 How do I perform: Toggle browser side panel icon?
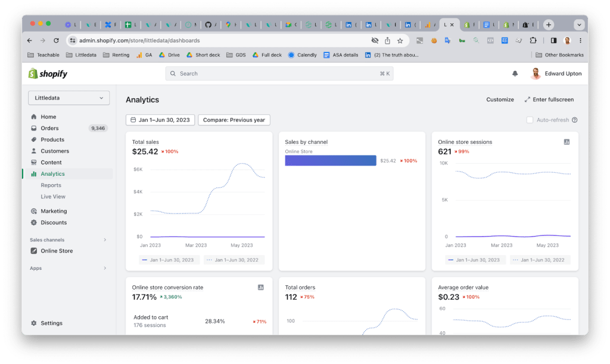tap(553, 41)
